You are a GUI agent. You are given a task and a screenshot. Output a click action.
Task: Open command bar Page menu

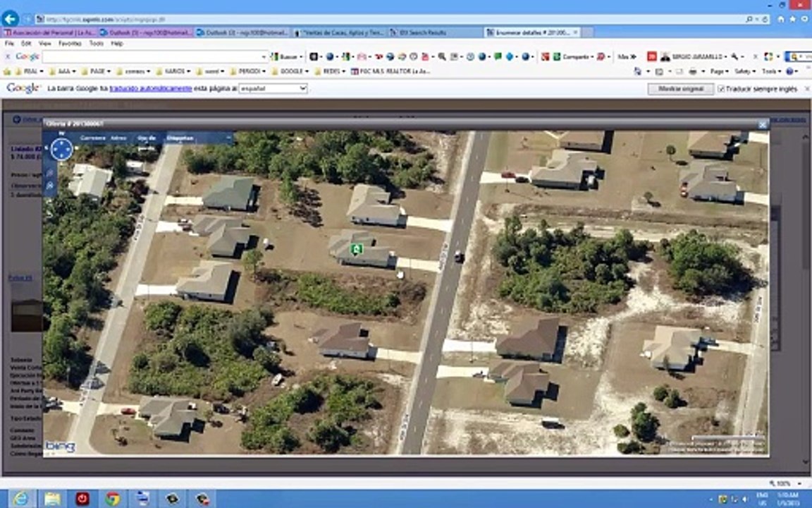(x=719, y=71)
